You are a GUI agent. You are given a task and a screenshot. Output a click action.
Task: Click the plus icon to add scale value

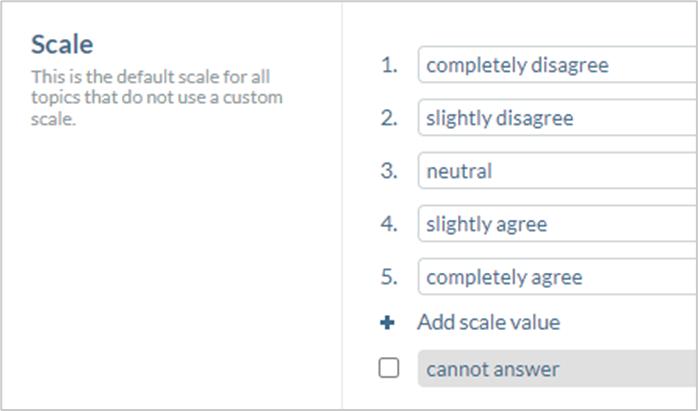(x=387, y=322)
